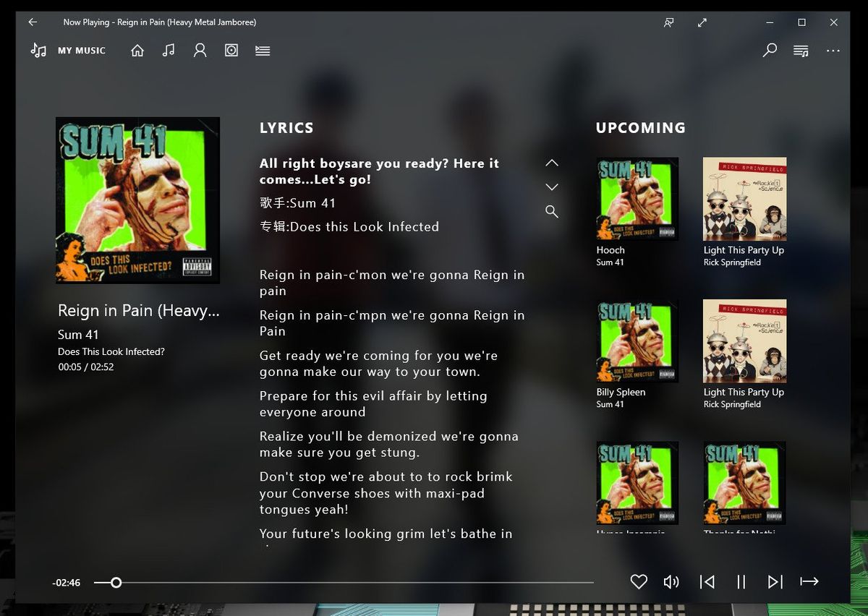Select the Hooch upcoming track thumbnail
Image resolution: width=868 pixels, height=616 pixels.
[637, 199]
